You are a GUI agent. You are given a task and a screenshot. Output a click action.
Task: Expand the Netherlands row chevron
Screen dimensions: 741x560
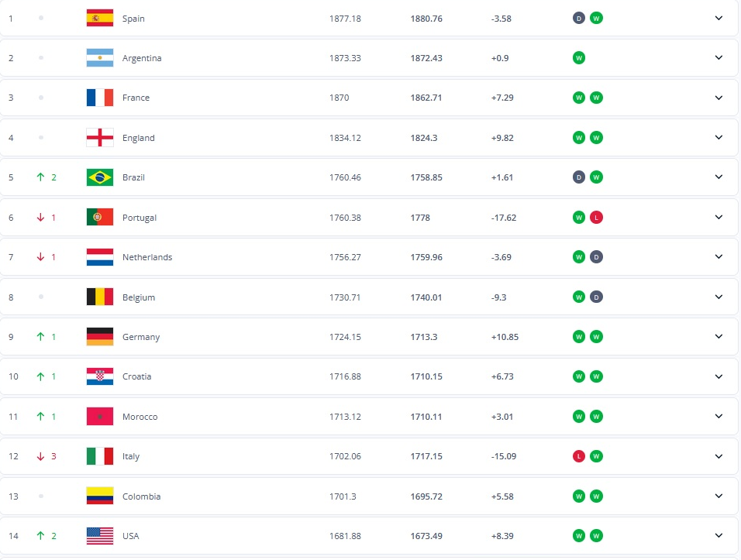coord(719,257)
